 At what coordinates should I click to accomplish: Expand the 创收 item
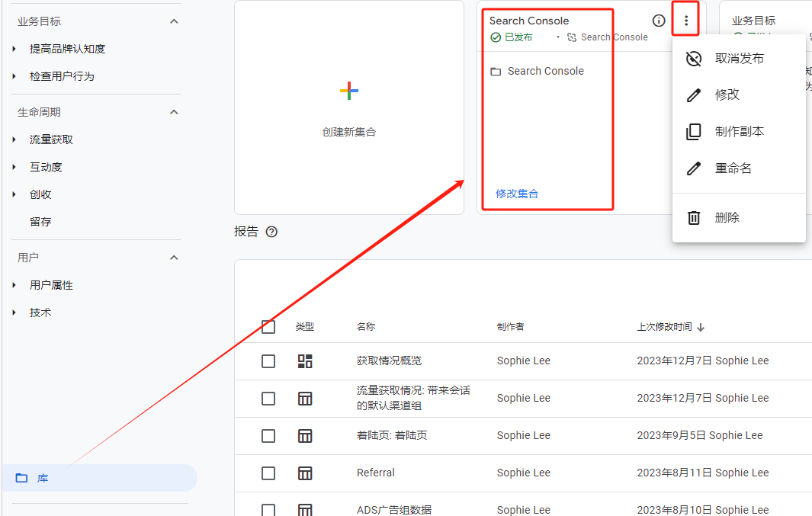point(14,194)
